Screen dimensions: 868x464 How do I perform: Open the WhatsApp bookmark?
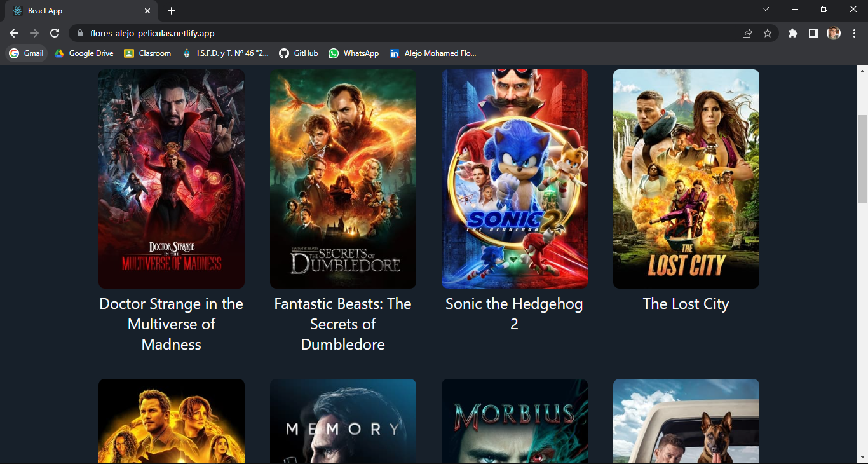point(354,53)
